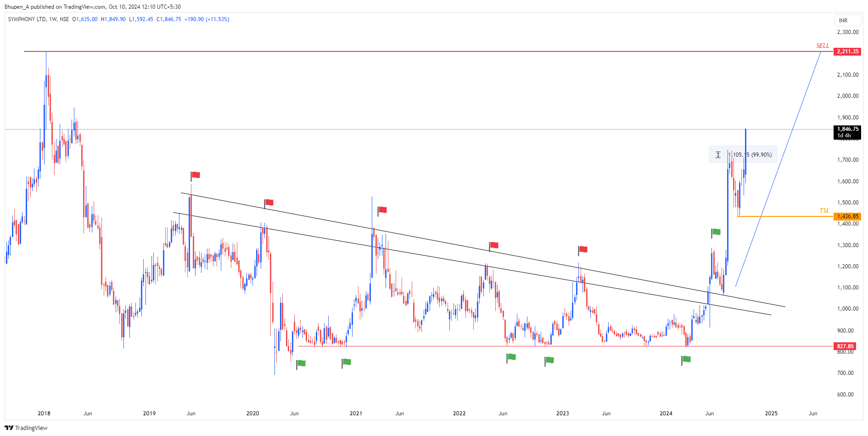The width and height of the screenshot is (868, 436).
Task: Open the INR currency selector
Action: pyautogui.click(x=847, y=20)
